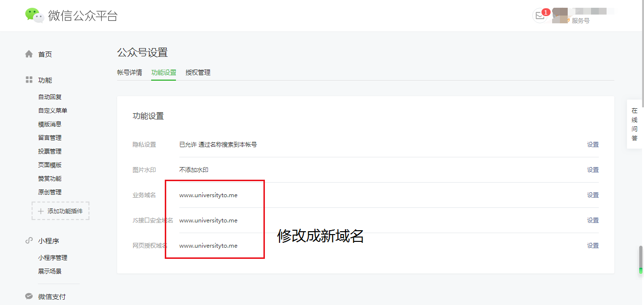644x305 pixels.
Task: Click the 添加功能插件 button
Action: point(61,211)
